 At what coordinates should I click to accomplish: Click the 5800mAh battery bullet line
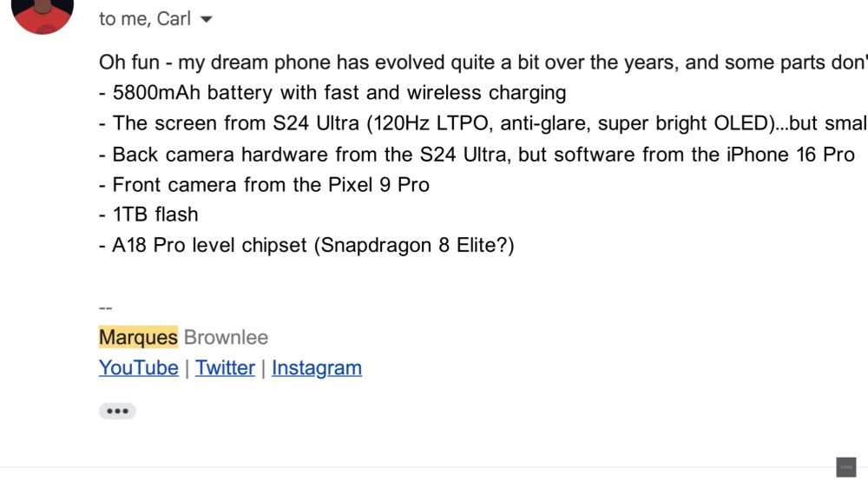click(x=332, y=93)
